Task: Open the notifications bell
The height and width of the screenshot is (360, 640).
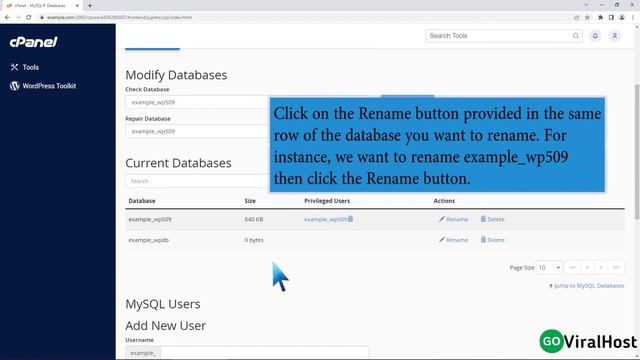Action: (x=595, y=36)
